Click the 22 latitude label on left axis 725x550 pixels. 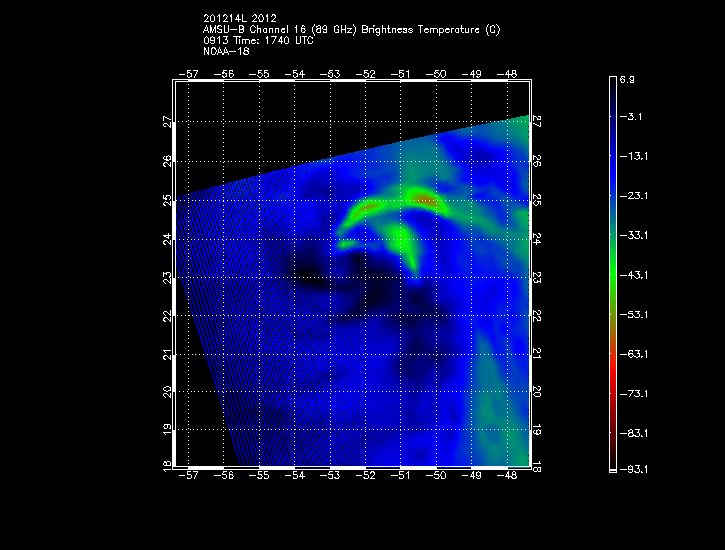[x=167, y=315]
